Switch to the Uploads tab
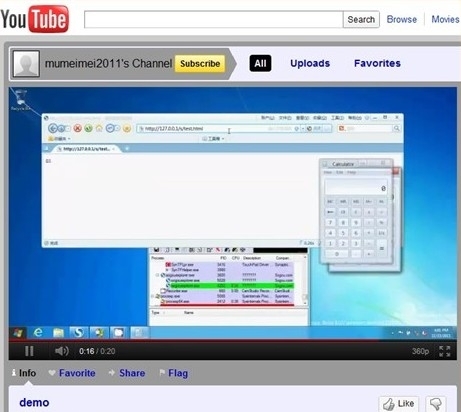 click(310, 63)
